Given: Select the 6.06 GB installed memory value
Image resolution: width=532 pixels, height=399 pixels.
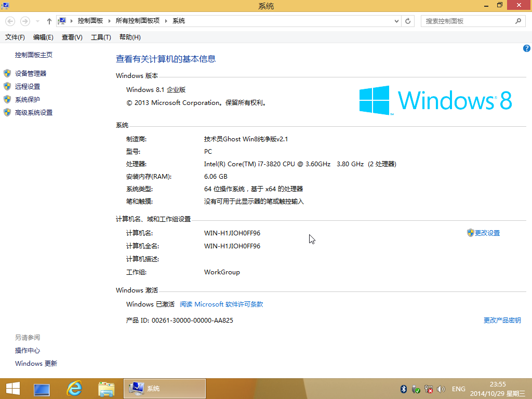Looking at the screenshot, I should pos(216,177).
